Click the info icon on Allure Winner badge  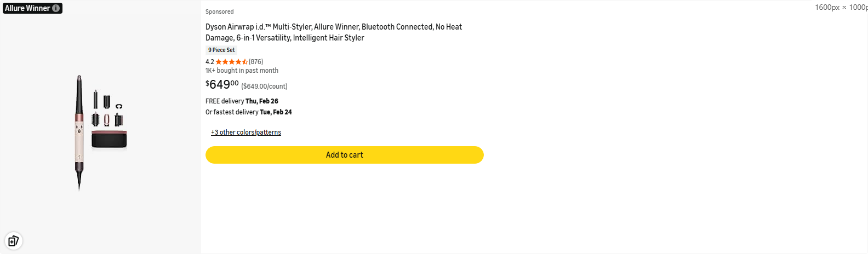[x=56, y=8]
